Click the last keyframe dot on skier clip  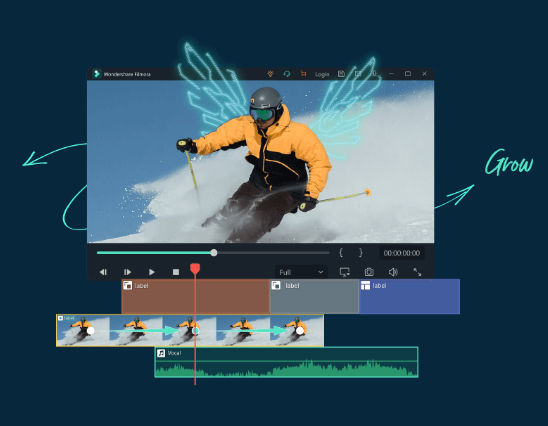point(300,331)
